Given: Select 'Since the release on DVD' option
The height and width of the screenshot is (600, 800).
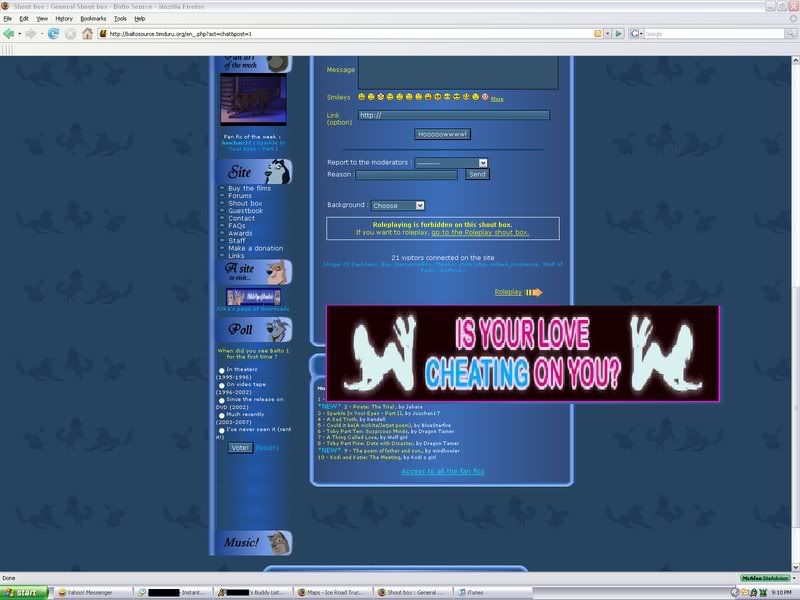Looking at the screenshot, I should [221, 401].
